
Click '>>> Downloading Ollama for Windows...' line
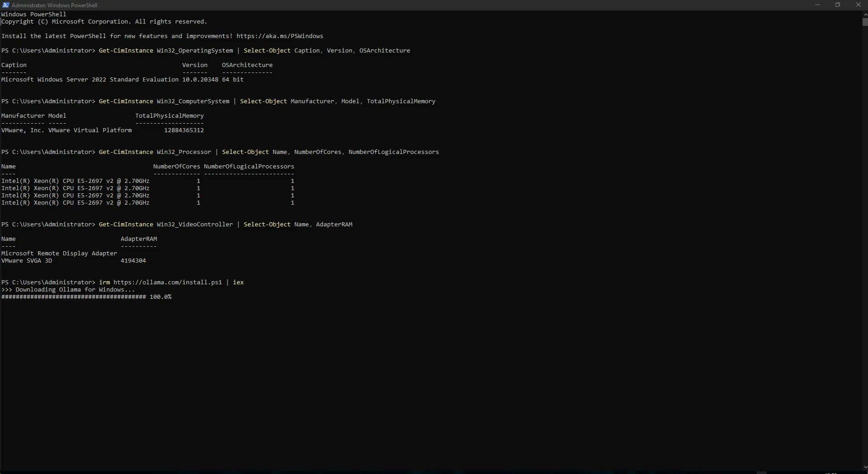[x=68, y=290]
